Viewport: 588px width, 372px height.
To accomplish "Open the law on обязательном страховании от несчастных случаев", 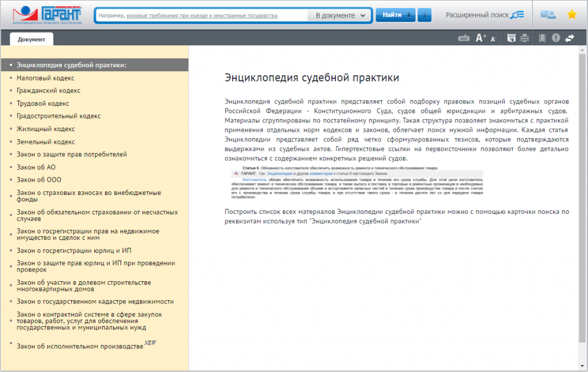I will coord(97,216).
